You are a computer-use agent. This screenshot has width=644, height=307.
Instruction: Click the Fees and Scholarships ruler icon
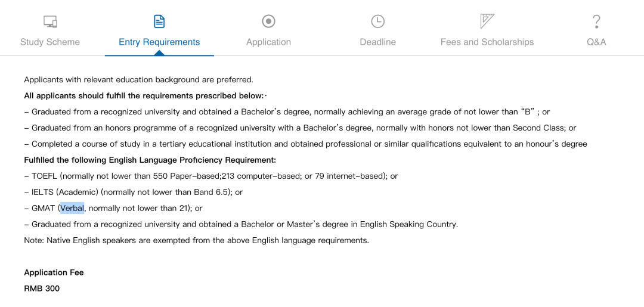(488, 21)
